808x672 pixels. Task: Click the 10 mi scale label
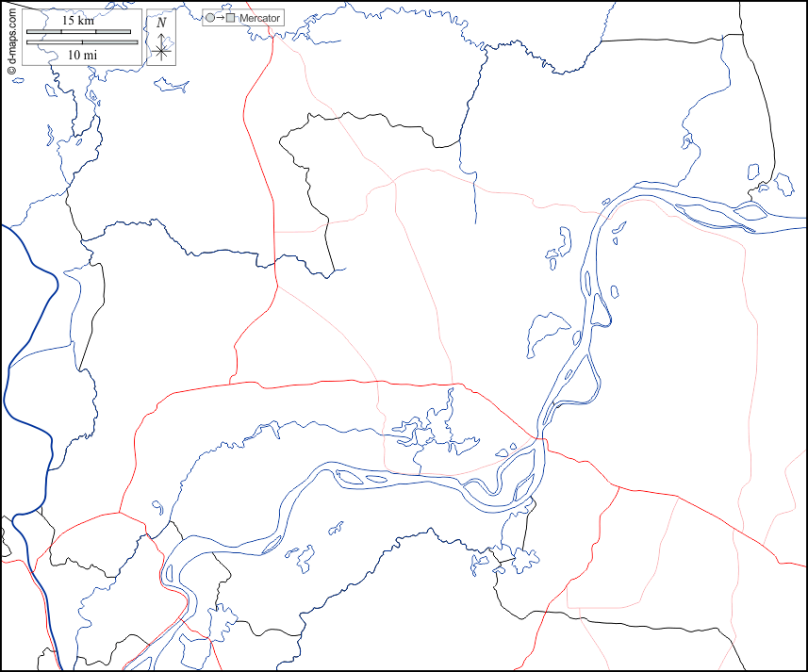(82, 55)
